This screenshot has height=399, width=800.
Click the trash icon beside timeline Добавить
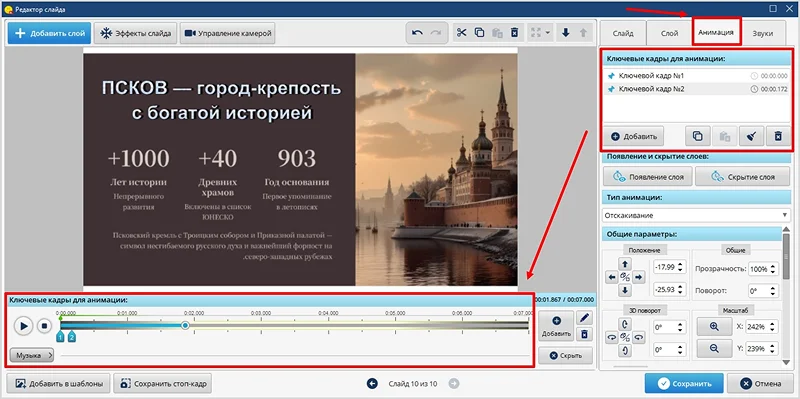click(x=585, y=334)
